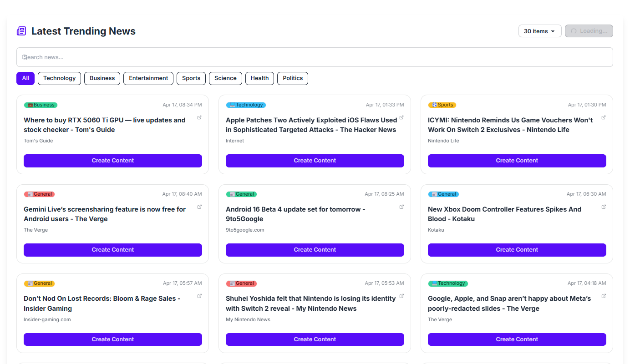640x364 pixels.
Task: Click the Loading... refresh button
Action: click(x=589, y=31)
